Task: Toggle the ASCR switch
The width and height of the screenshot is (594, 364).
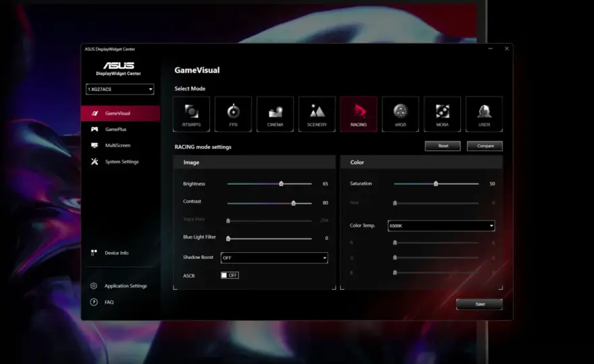Action: pyautogui.click(x=230, y=275)
